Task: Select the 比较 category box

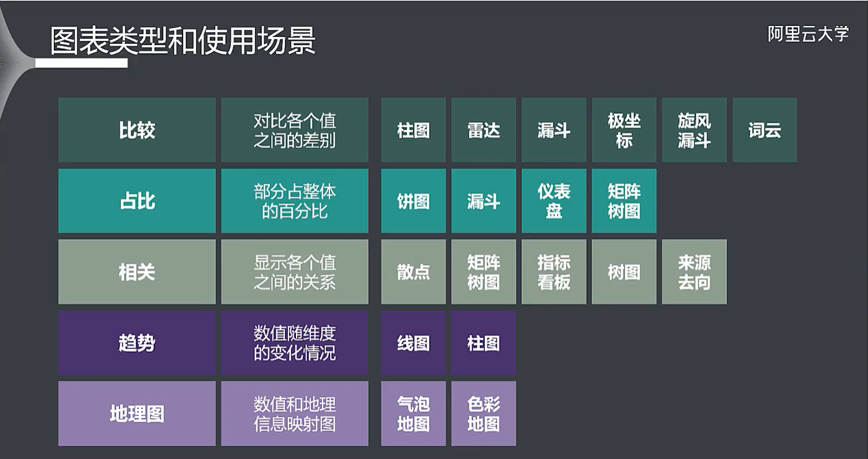Action: click(137, 130)
